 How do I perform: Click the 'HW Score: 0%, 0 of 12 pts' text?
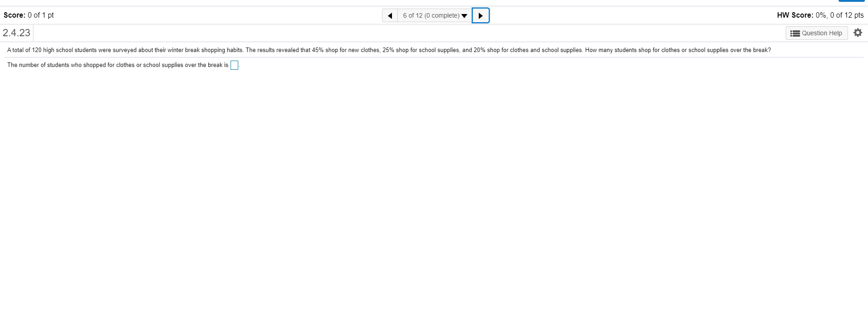pos(820,15)
